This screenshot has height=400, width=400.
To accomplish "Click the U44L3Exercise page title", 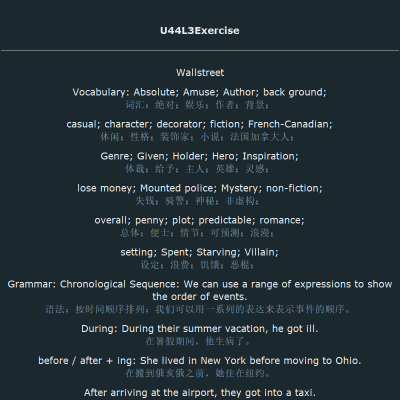I will click(200, 31).
